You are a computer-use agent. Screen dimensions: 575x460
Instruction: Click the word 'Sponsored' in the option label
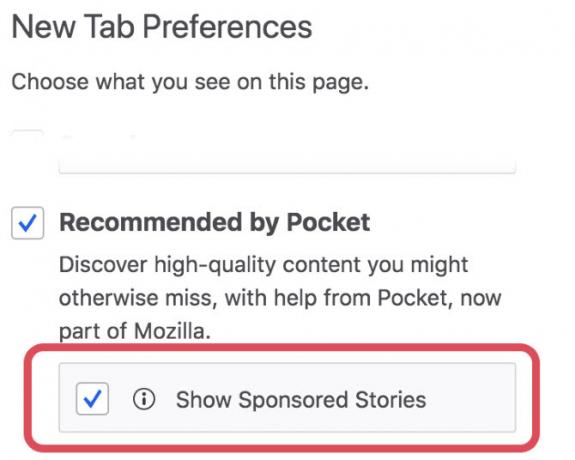point(293,400)
